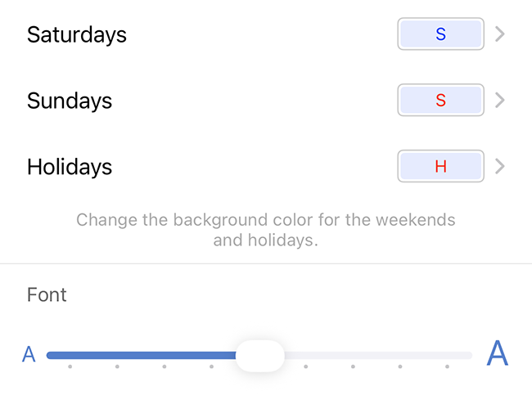532x409 pixels.
Task: Click the blue filled part of font slider
Action: pos(139,355)
